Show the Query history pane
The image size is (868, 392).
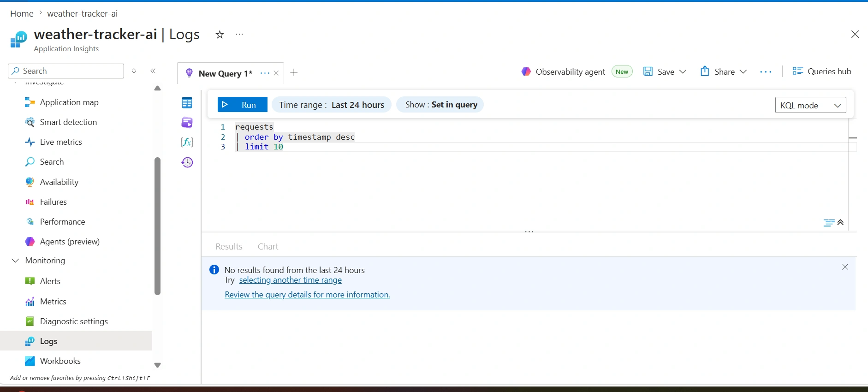(x=187, y=162)
